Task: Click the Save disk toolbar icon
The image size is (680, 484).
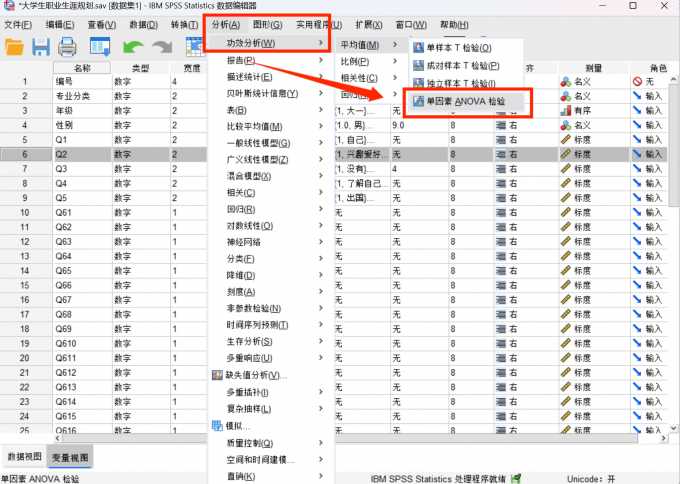Action: [41, 47]
